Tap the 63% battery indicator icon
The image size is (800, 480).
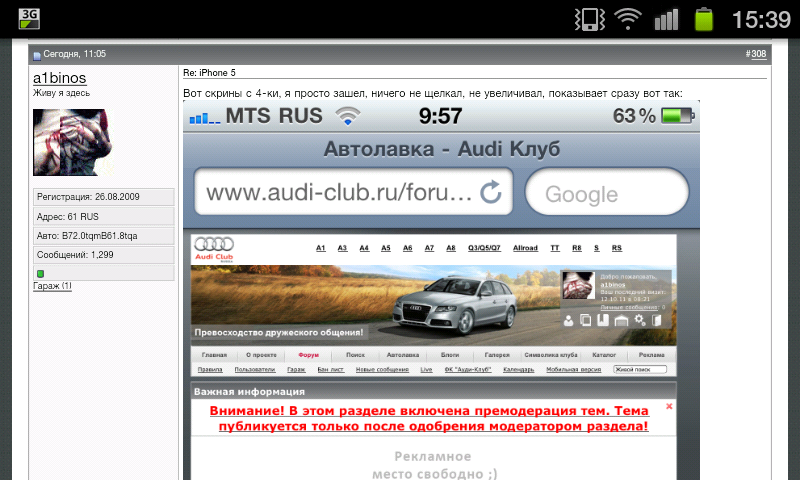click(x=678, y=116)
